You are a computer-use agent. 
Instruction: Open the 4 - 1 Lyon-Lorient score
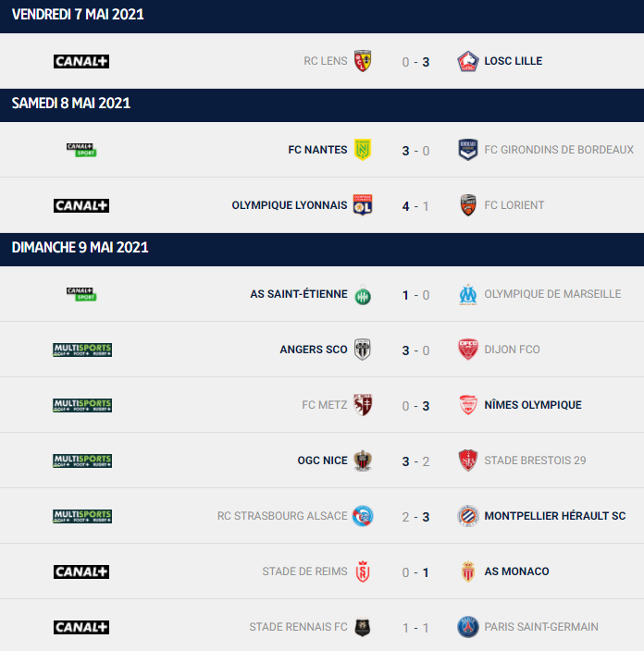[x=415, y=206]
